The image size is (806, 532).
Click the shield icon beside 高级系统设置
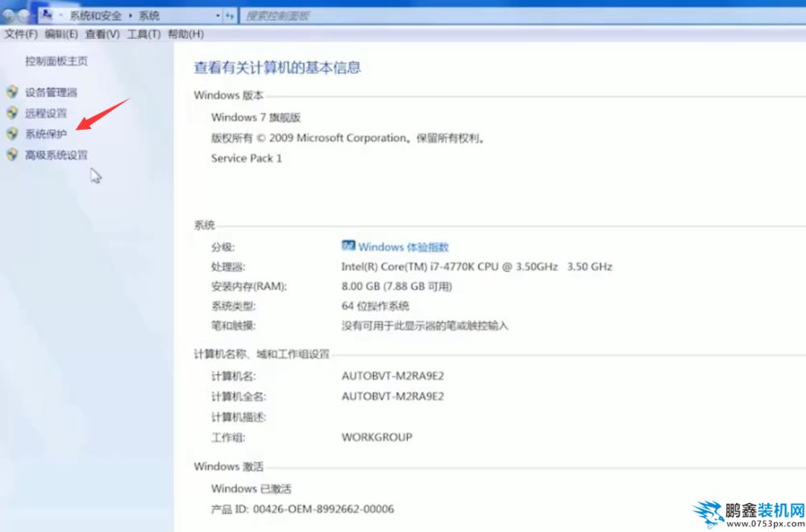[12, 155]
